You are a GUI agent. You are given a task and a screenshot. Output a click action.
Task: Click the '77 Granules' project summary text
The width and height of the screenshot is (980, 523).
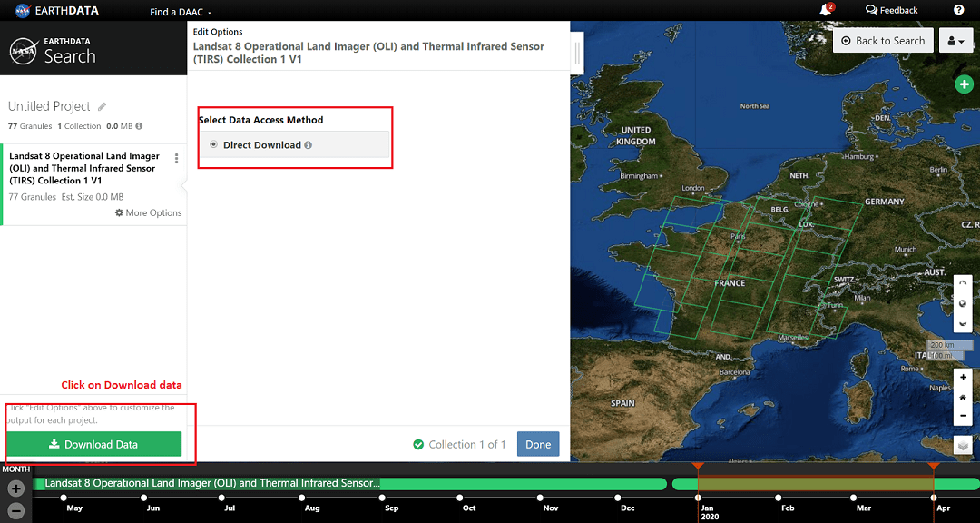pos(30,125)
